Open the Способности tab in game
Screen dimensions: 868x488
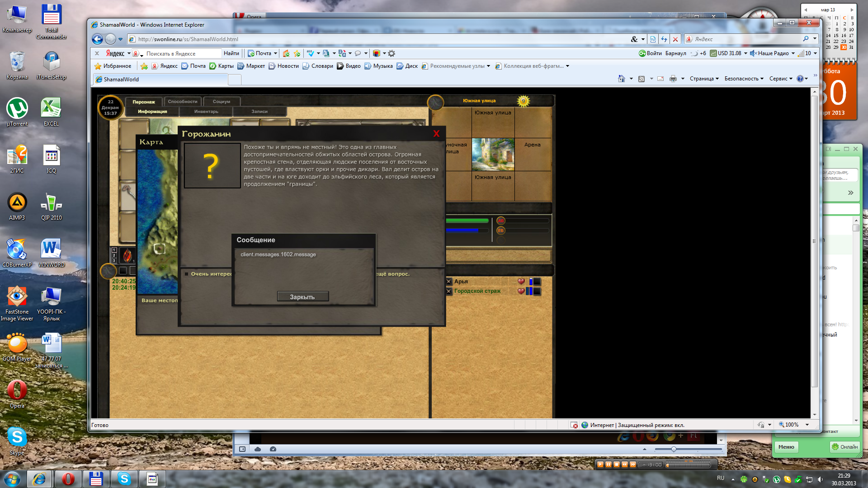click(183, 102)
